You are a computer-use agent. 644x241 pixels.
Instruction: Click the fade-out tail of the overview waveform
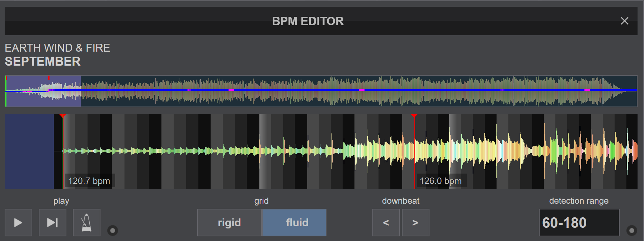coord(617,89)
